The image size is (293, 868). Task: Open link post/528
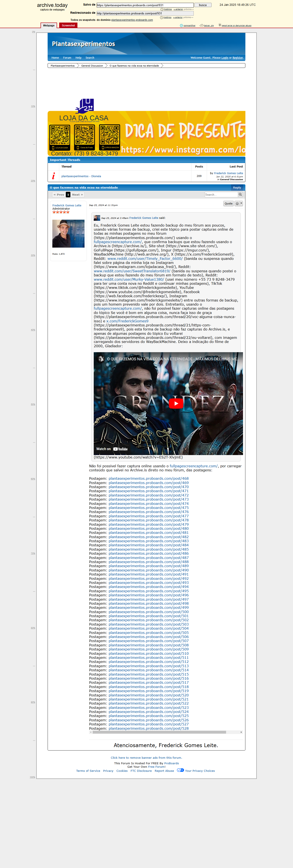[149, 728]
